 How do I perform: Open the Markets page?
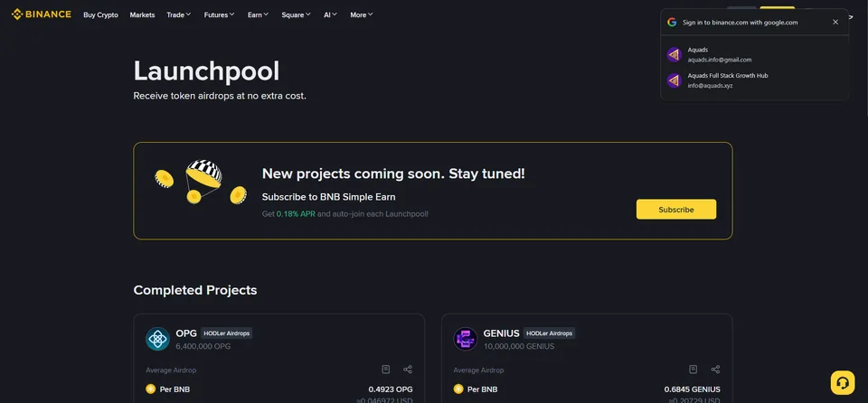(142, 15)
